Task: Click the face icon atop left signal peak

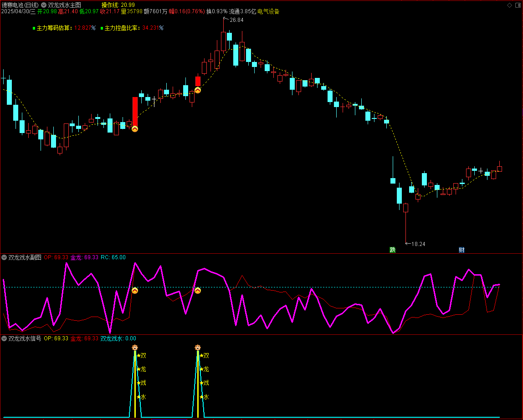Action: point(135,348)
